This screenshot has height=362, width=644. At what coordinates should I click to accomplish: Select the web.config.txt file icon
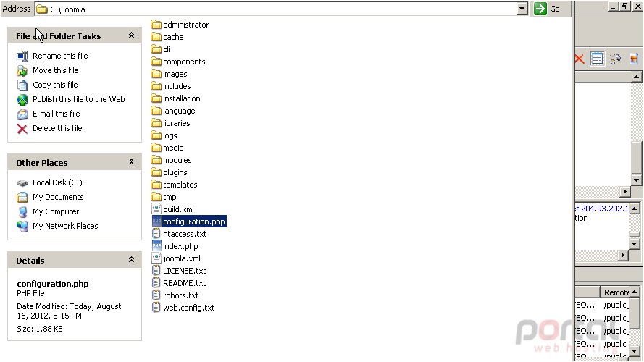point(156,308)
